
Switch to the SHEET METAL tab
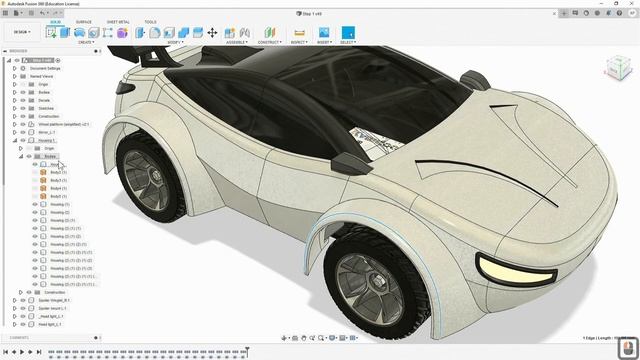pos(118,22)
